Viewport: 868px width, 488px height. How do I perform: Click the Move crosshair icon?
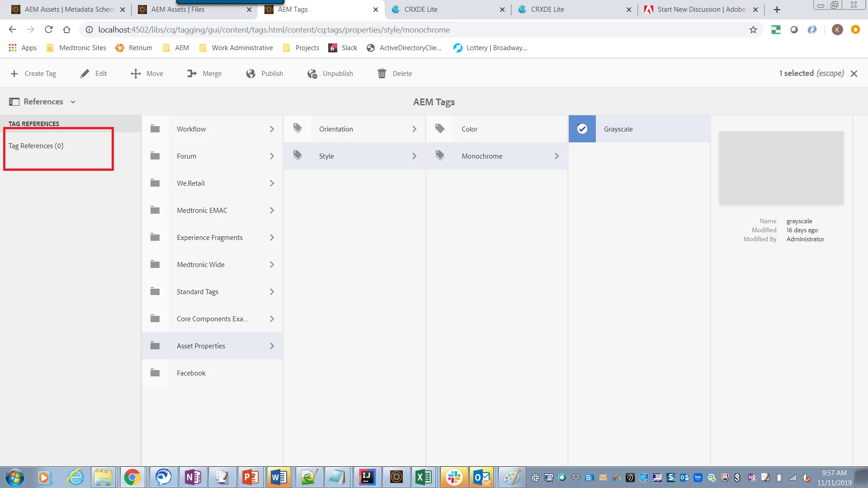point(136,74)
